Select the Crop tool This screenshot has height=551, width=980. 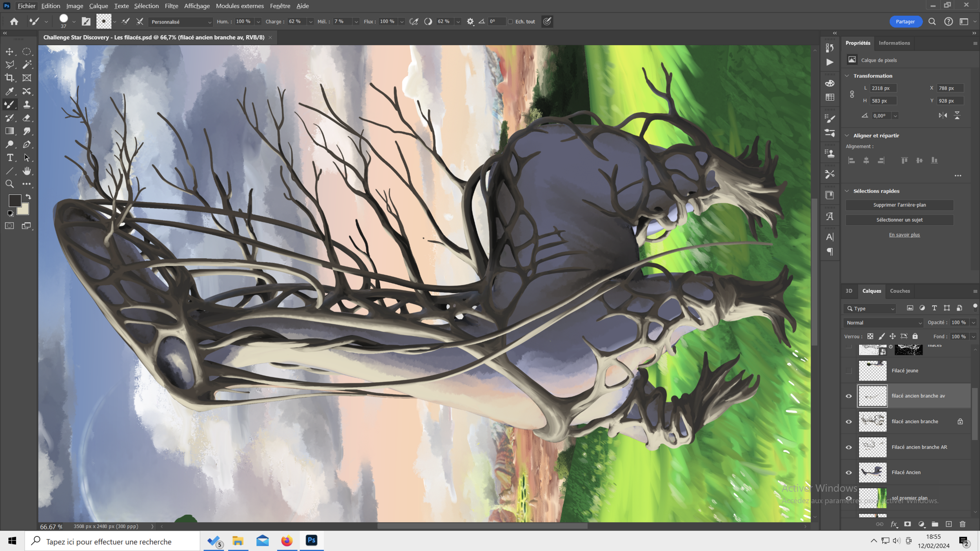[9, 78]
